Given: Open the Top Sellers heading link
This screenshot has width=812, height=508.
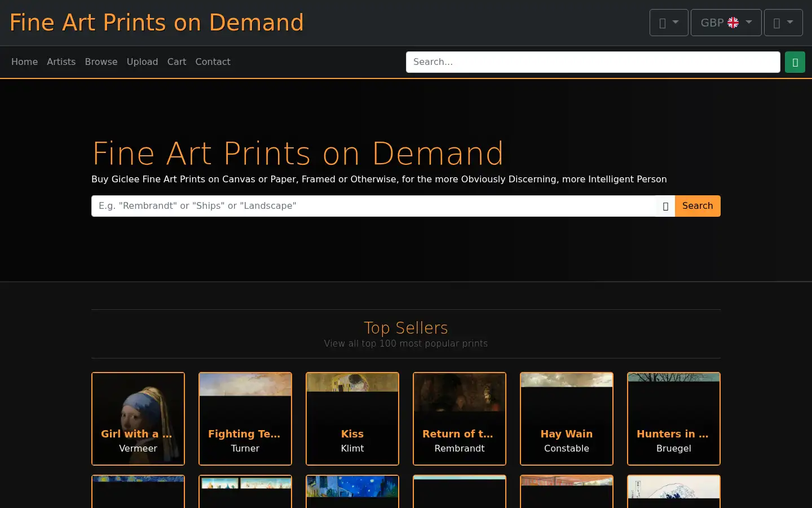Looking at the screenshot, I should point(406,328).
